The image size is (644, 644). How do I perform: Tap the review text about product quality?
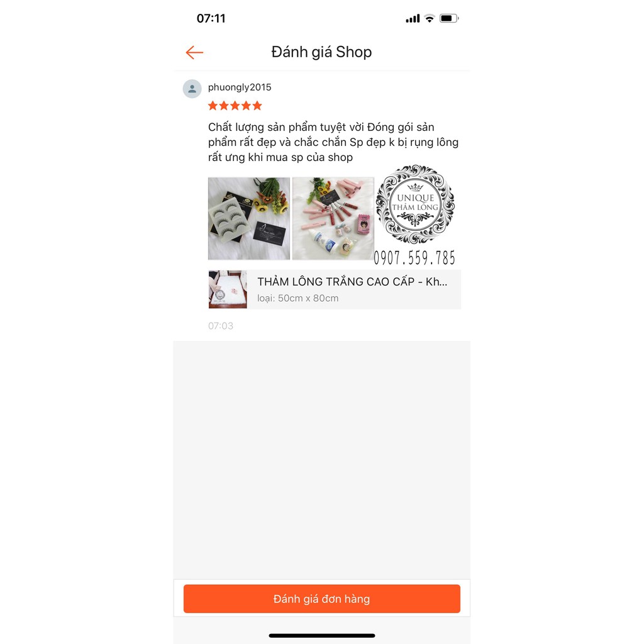point(333,142)
